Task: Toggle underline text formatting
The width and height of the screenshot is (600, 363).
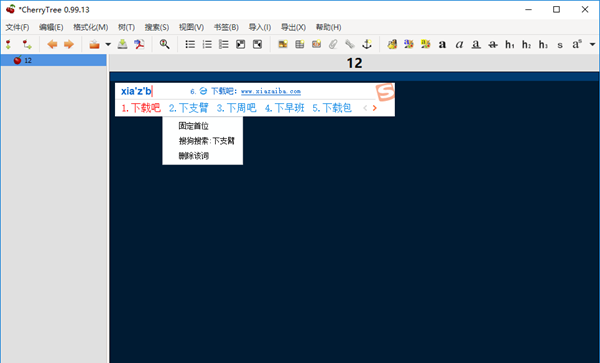Action: tap(476, 44)
